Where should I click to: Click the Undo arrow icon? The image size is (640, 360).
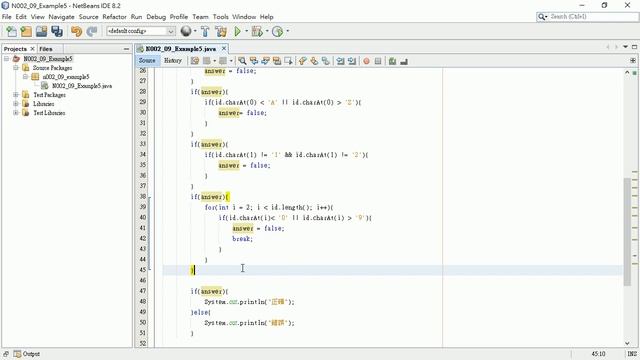tap(76, 31)
